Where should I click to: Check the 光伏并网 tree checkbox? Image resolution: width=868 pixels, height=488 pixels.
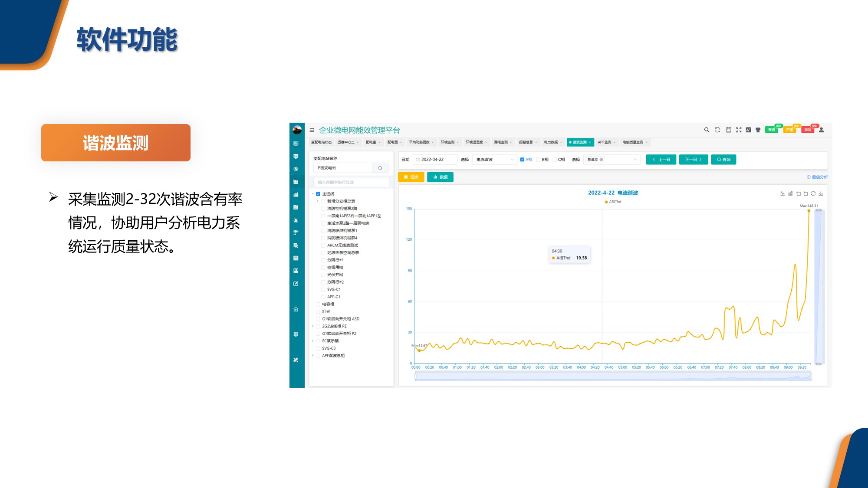[323, 275]
